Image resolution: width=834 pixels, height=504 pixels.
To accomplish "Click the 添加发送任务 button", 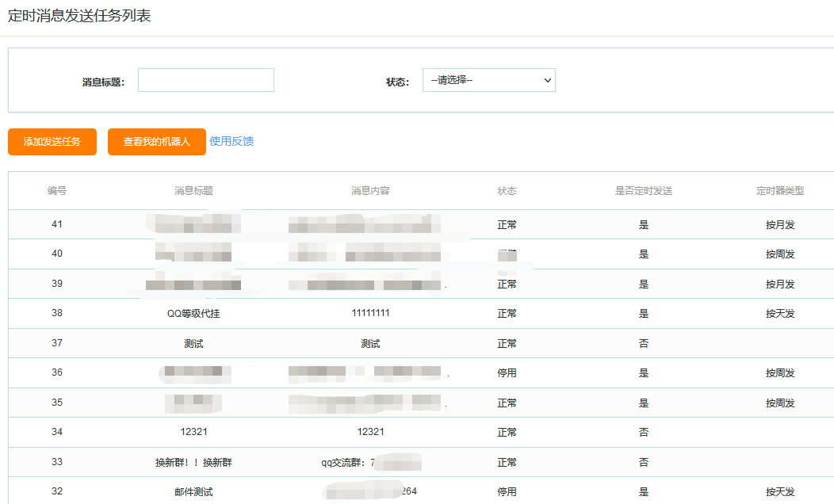I will click(52, 142).
